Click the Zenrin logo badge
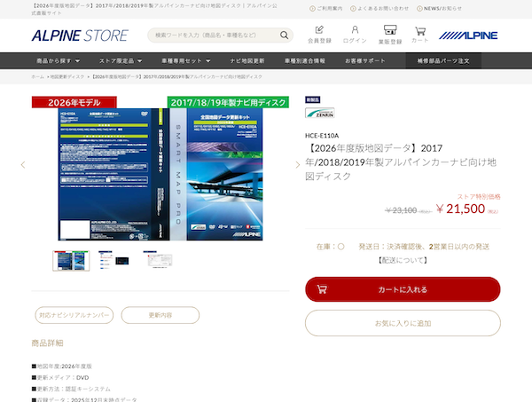This screenshot has height=402, width=532. [320, 113]
